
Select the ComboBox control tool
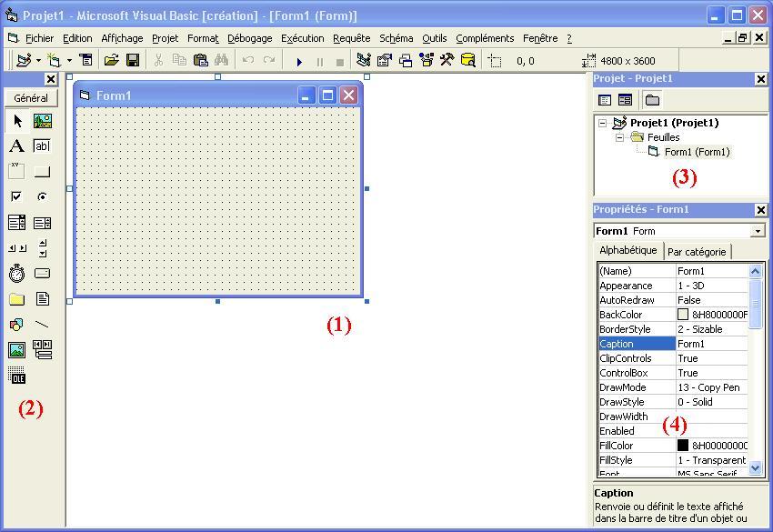coord(16,223)
